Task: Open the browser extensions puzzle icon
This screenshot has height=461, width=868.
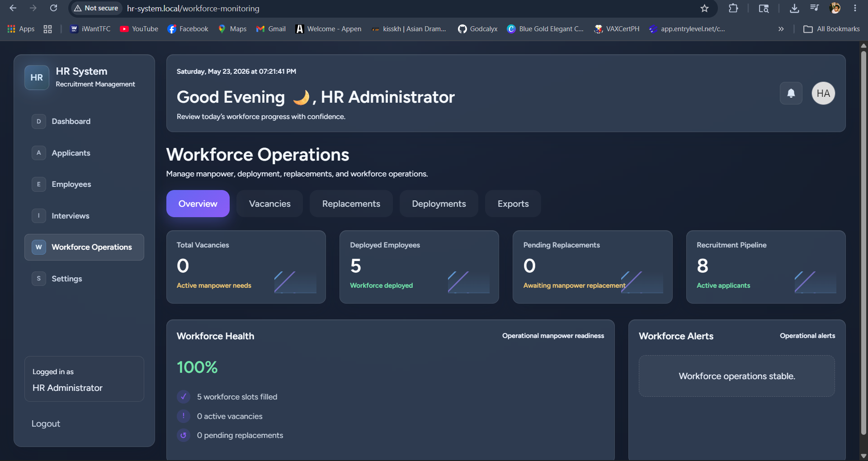Action: 733,8
